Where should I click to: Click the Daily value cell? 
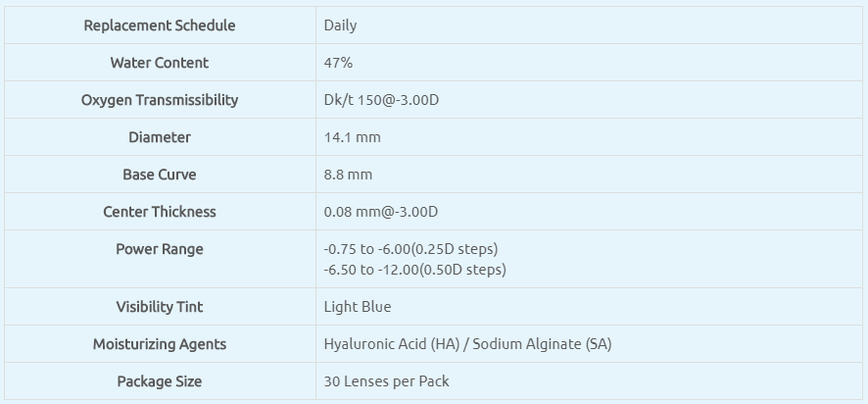click(x=340, y=25)
